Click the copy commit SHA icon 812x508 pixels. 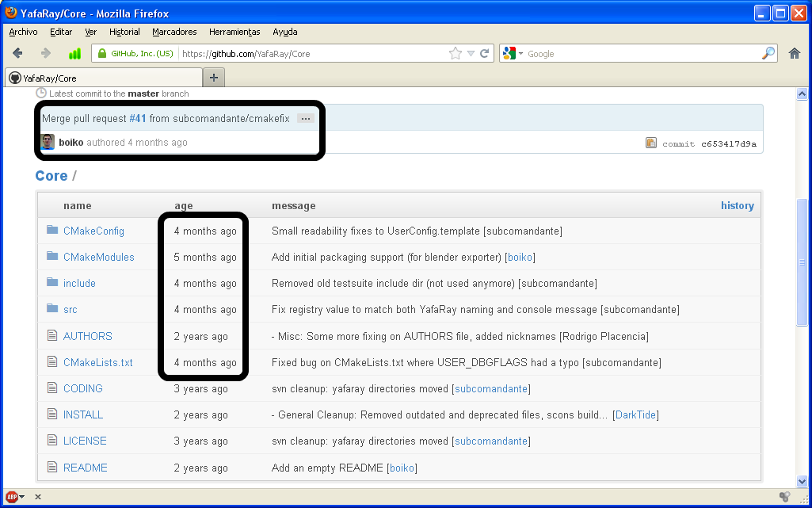(x=651, y=143)
